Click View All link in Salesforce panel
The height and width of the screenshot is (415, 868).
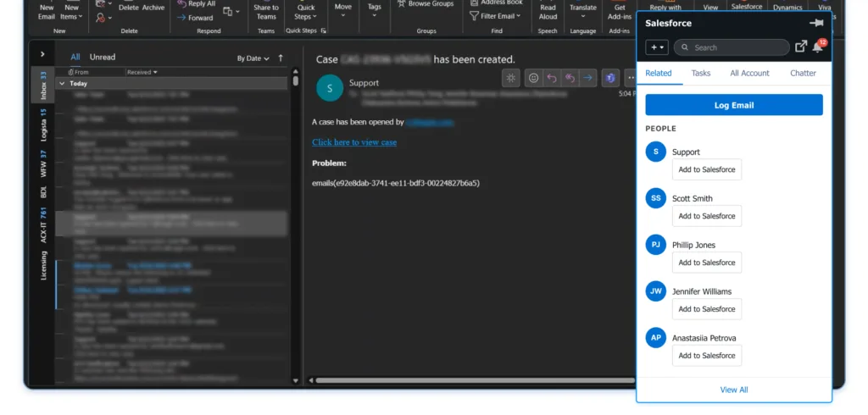734,390
